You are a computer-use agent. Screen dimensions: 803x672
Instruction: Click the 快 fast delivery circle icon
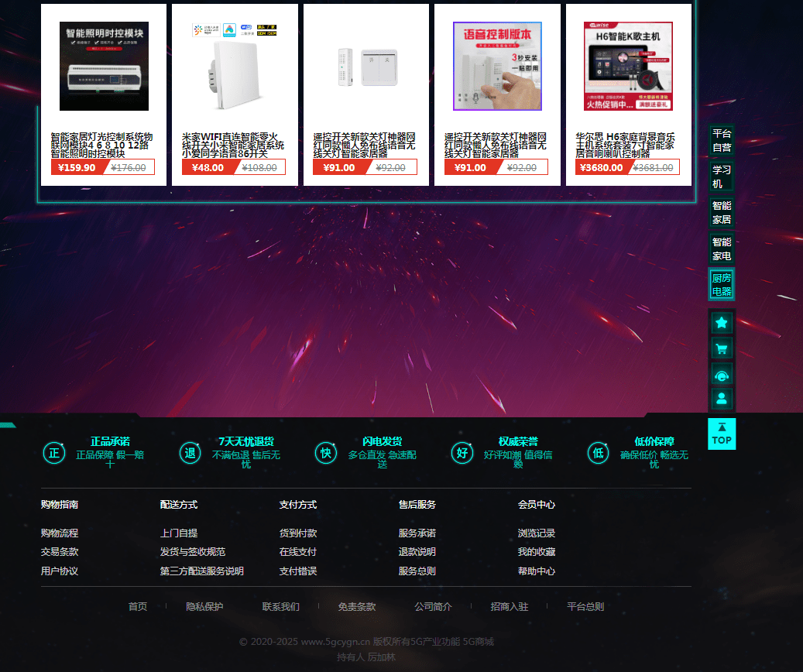pyautogui.click(x=326, y=453)
